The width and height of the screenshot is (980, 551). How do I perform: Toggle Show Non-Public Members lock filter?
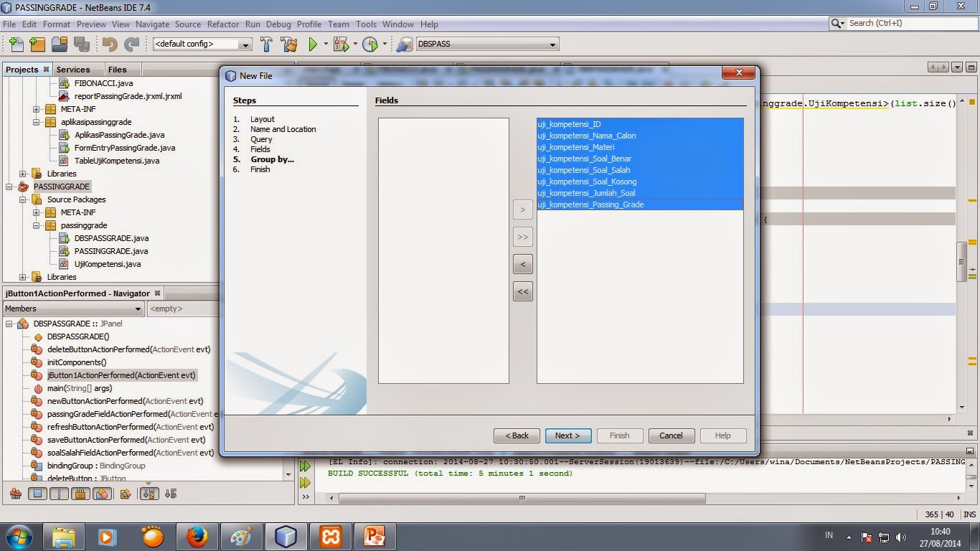click(x=80, y=494)
